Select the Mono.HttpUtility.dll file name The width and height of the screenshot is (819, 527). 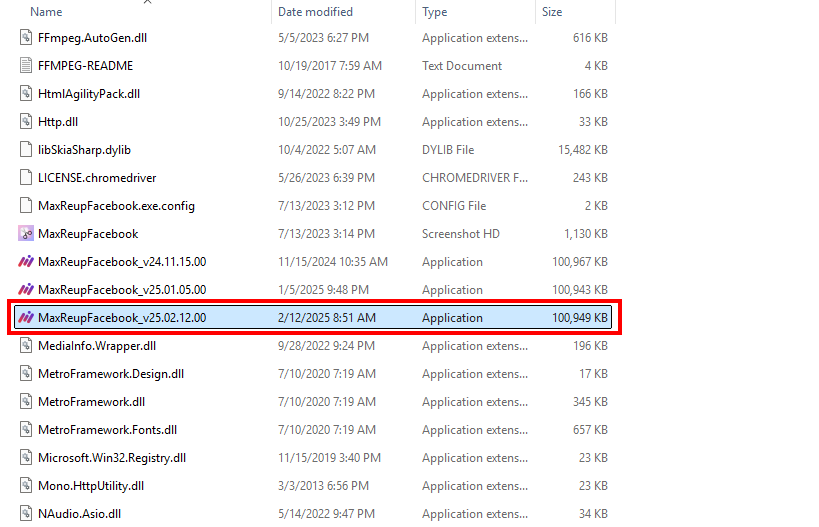91,486
